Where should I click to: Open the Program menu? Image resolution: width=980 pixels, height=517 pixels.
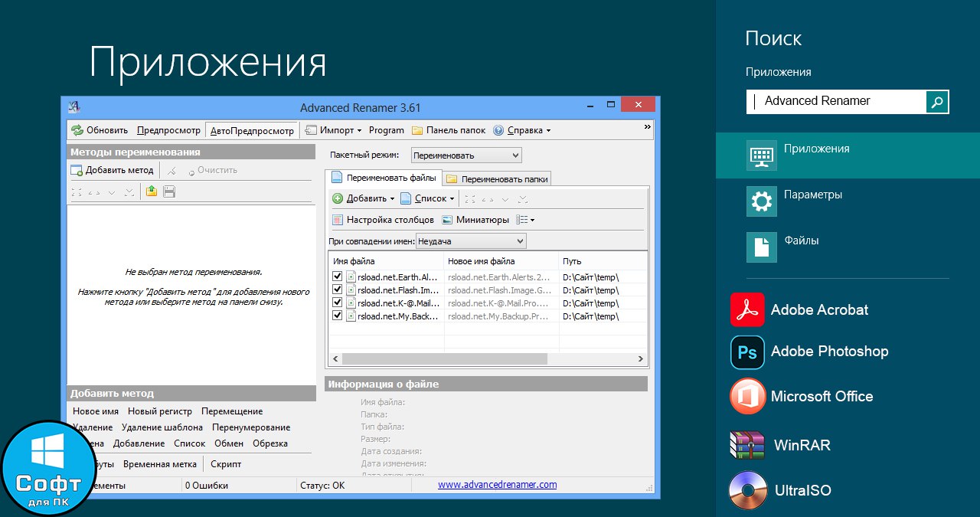point(387,130)
